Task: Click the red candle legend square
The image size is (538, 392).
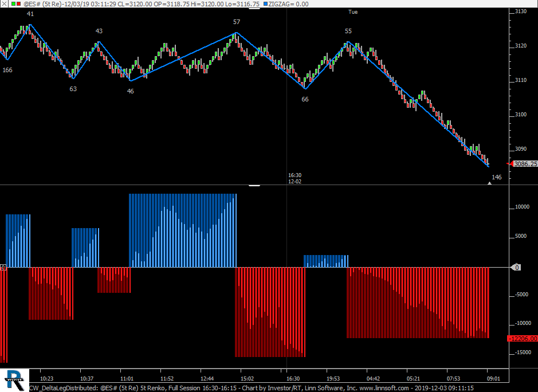Action: tap(18, 4)
